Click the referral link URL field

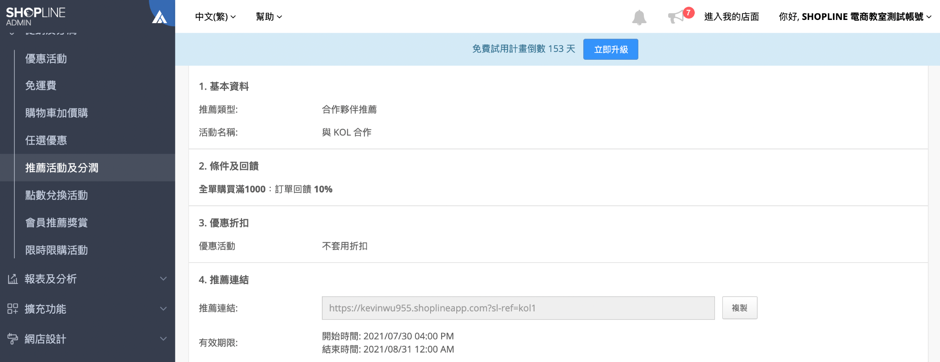click(x=518, y=307)
